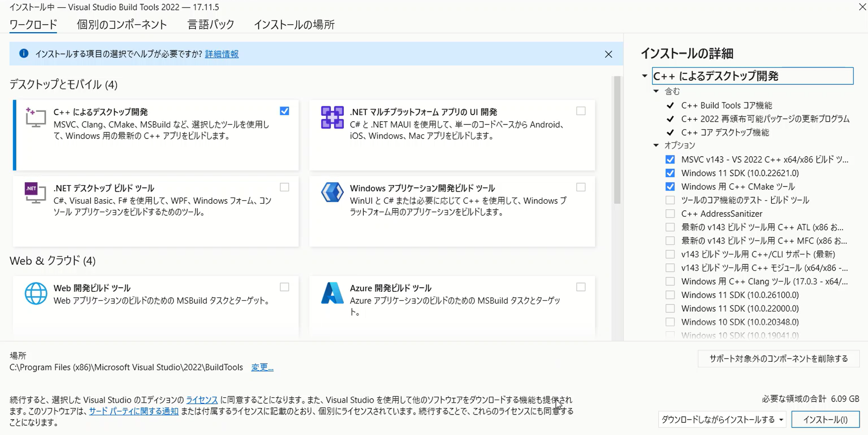Open the サード パーティに関する通知 link
The image size is (868, 435).
tap(134, 411)
